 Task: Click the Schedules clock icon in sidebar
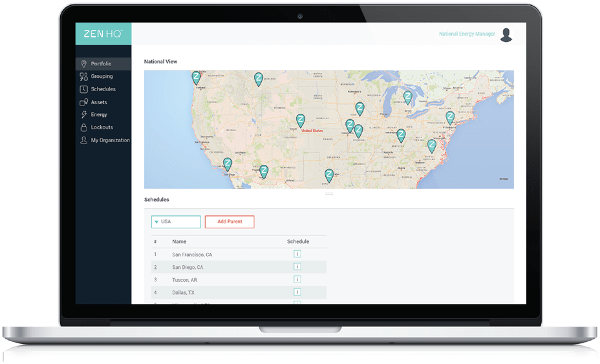[x=83, y=89]
